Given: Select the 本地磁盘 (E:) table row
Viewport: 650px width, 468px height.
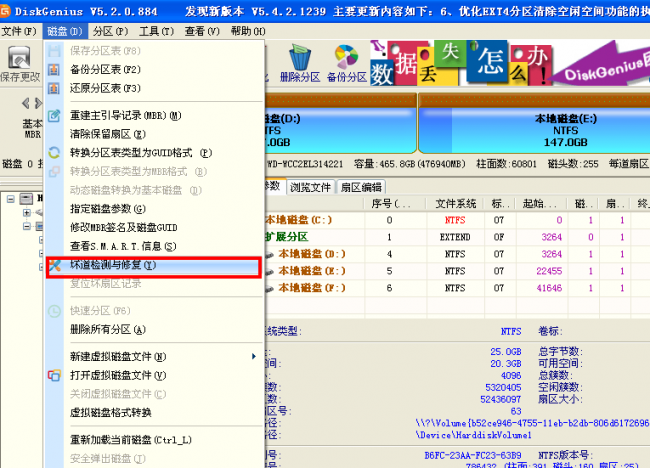Looking at the screenshot, I should 457,271.
